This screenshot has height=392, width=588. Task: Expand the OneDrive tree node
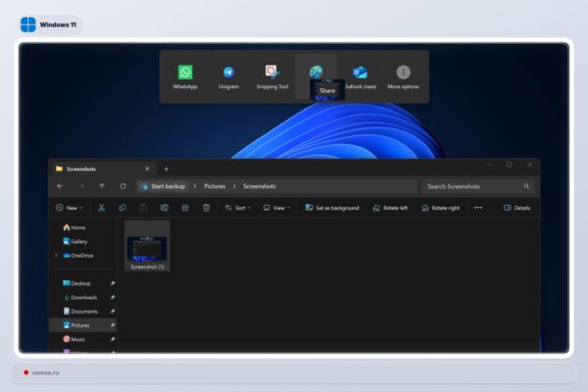click(x=56, y=255)
